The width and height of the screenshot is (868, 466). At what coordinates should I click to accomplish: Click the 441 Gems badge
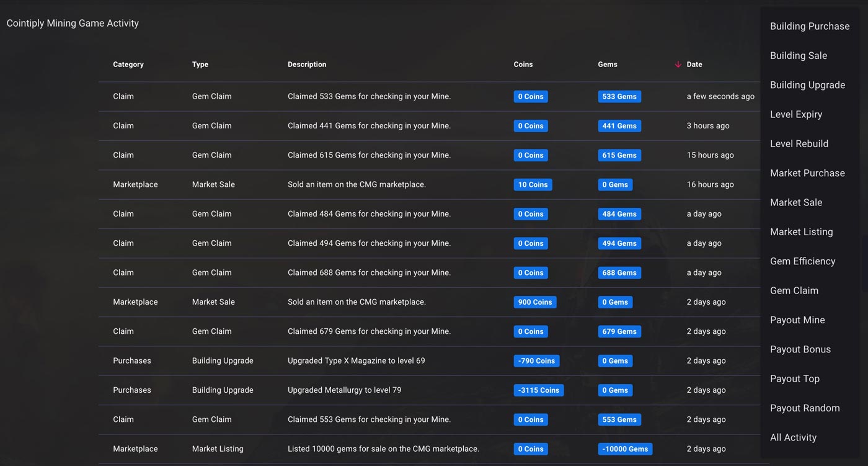click(619, 126)
